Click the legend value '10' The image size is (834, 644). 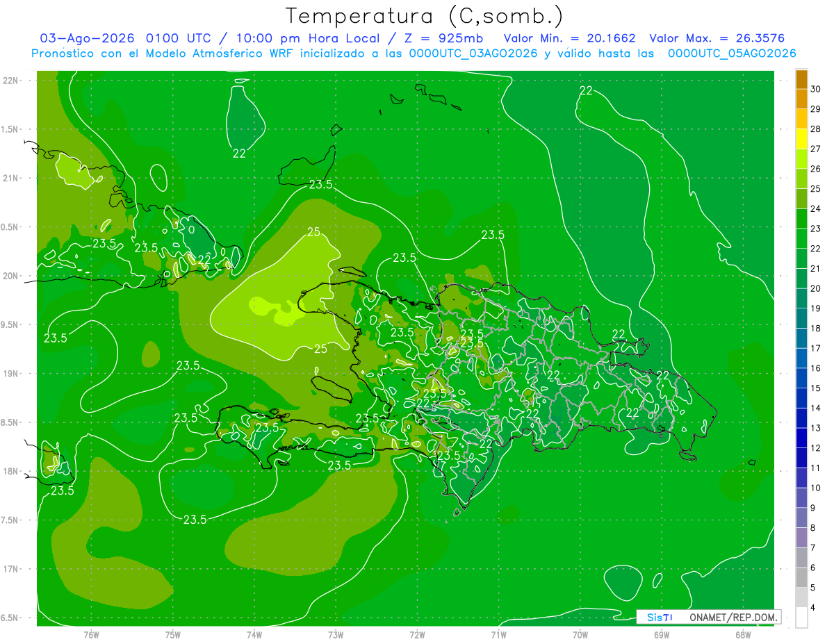[816, 488]
